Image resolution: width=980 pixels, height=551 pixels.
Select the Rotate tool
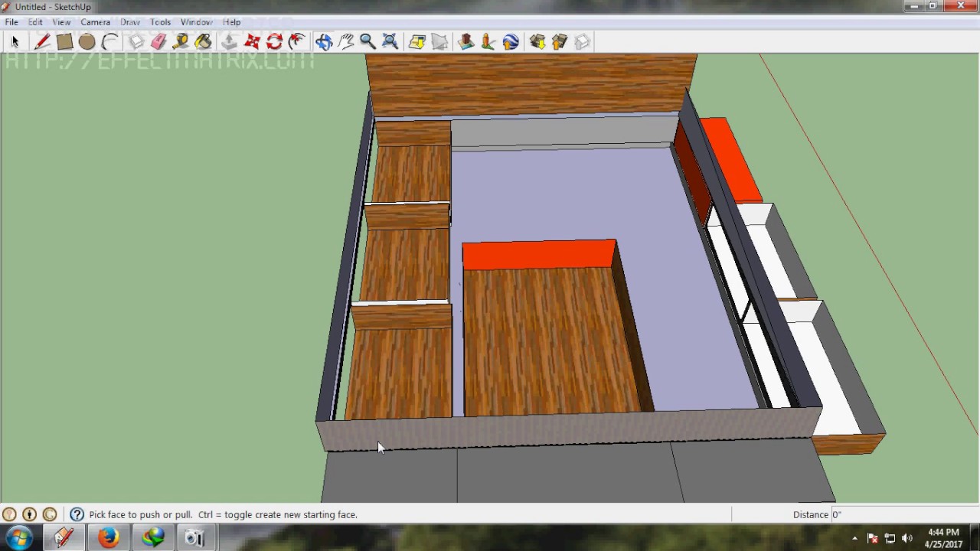pyautogui.click(x=274, y=41)
